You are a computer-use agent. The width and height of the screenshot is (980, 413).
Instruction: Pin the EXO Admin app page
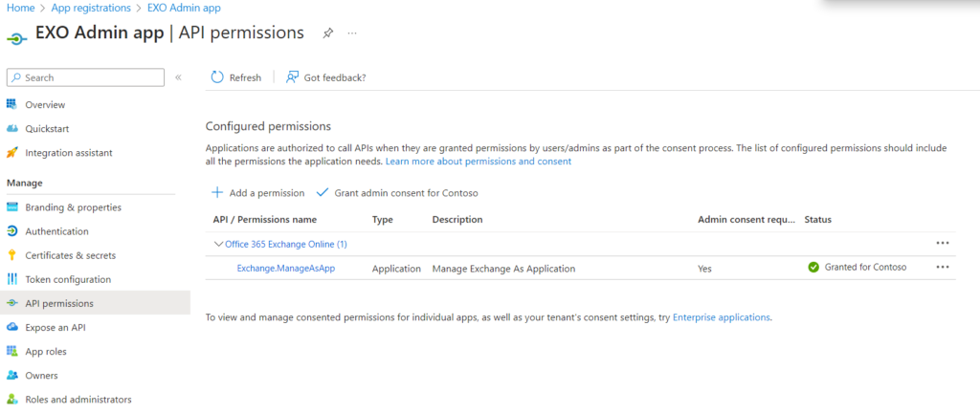click(327, 33)
